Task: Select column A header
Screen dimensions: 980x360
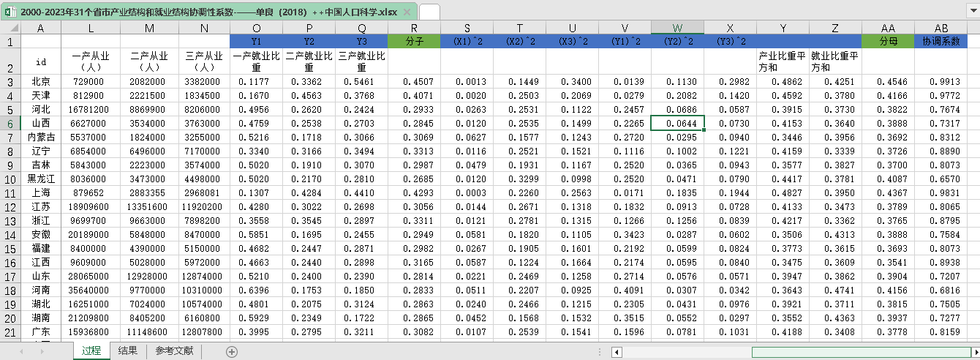Action: pos(41,28)
